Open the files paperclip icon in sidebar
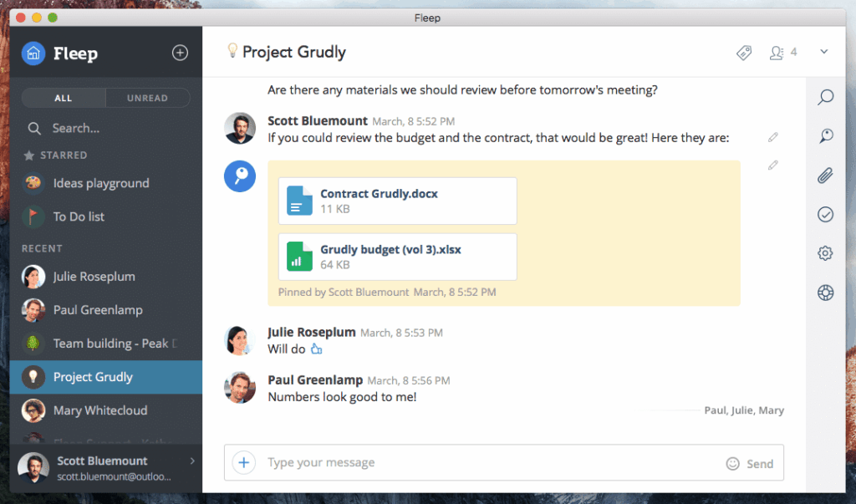Image resolution: width=856 pixels, height=504 pixels. (x=825, y=176)
